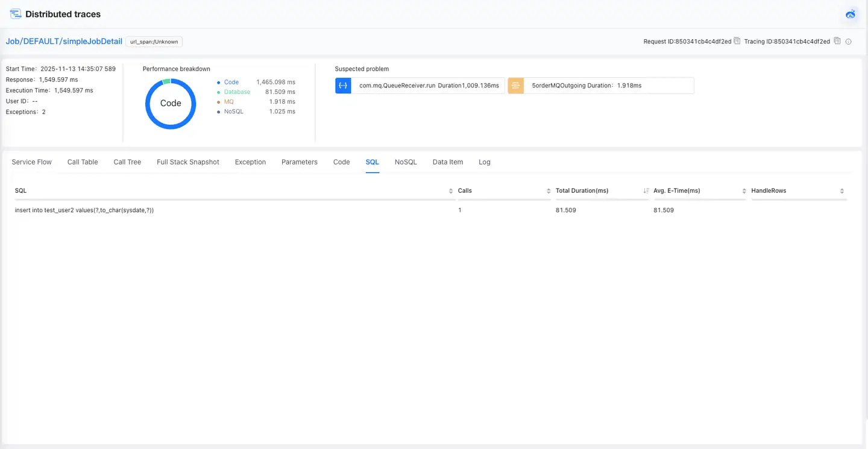Image resolution: width=868 pixels, height=449 pixels.
Task: Click the Distributed traces logo icon
Action: pyautogui.click(x=16, y=14)
